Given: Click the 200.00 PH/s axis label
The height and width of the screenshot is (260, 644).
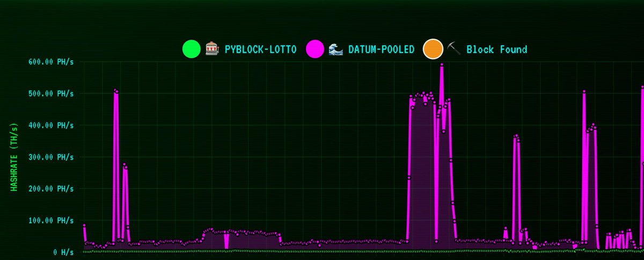Looking at the screenshot, I should pos(52,189).
